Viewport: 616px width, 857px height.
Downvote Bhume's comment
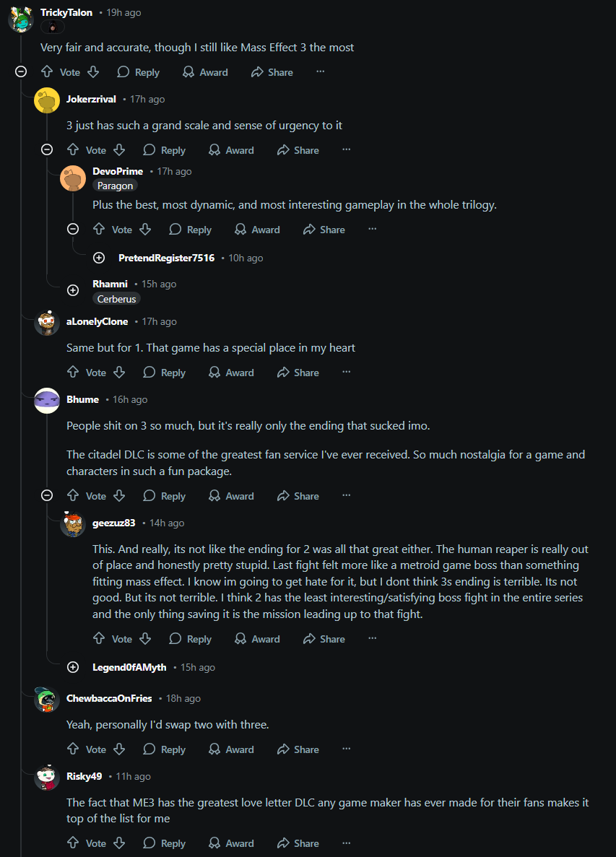[x=120, y=496]
